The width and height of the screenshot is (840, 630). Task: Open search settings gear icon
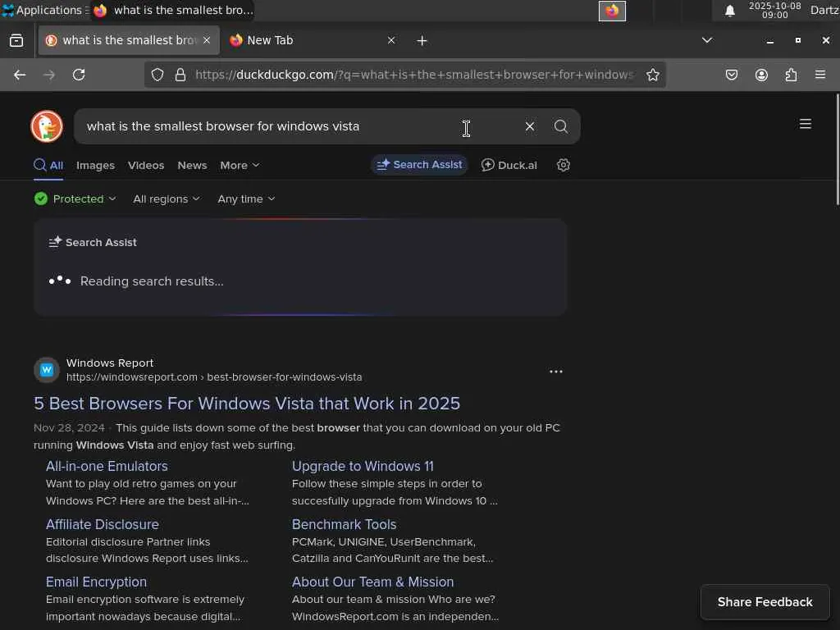coord(563,165)
